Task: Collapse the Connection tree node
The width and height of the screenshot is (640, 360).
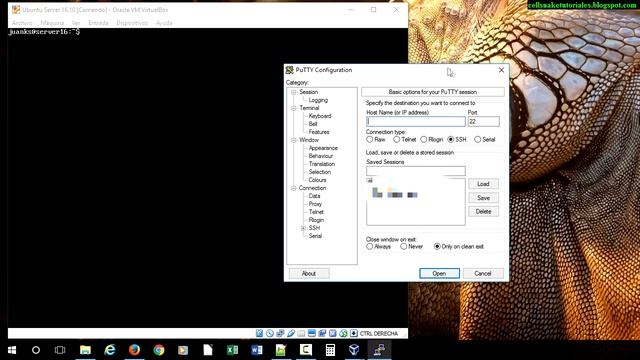Action: pyautogui.click(x=293, y=188)
